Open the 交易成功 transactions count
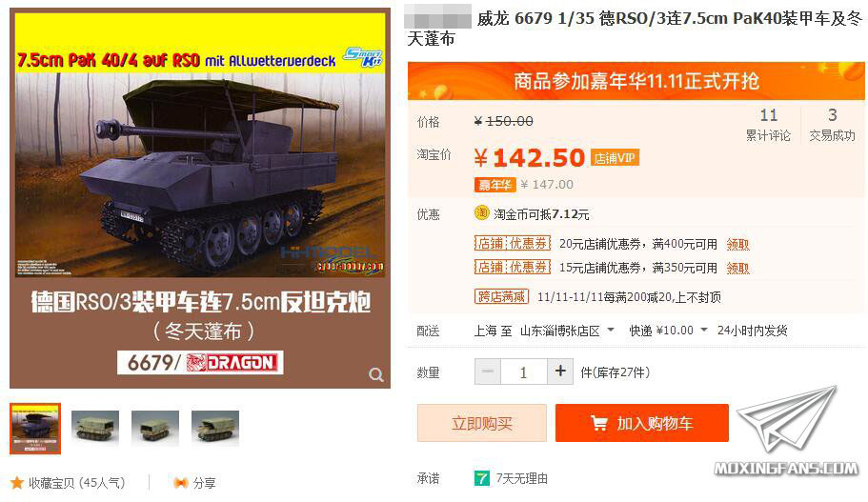The image size is (868, 502). point(832,125)
